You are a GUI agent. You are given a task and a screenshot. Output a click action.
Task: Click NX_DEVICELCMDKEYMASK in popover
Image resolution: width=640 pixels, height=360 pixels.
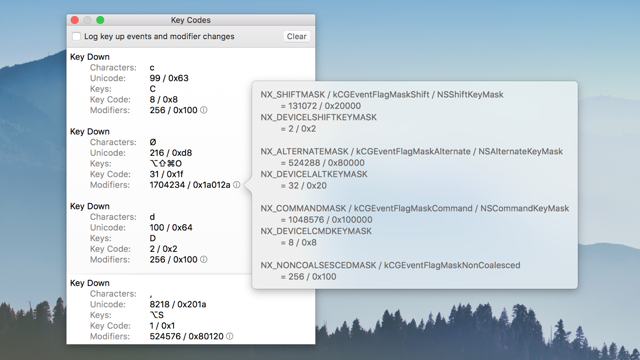pos(316,231)
